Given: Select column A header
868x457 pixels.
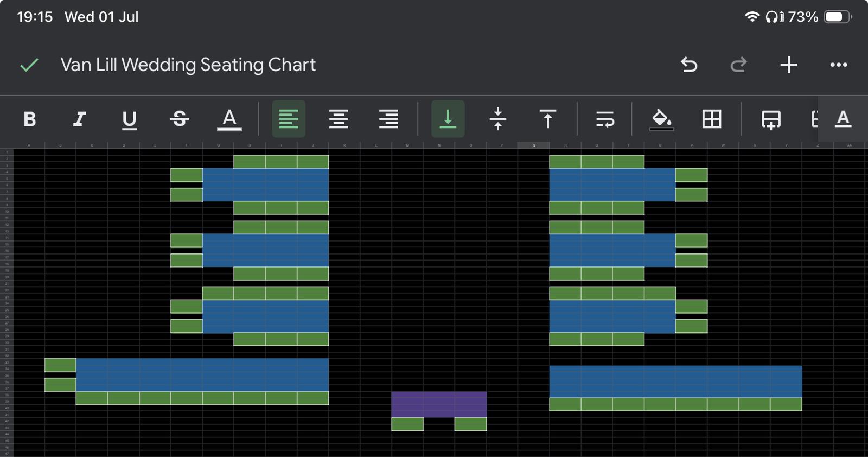Looking at the screenshot, I should click(29, 145).
